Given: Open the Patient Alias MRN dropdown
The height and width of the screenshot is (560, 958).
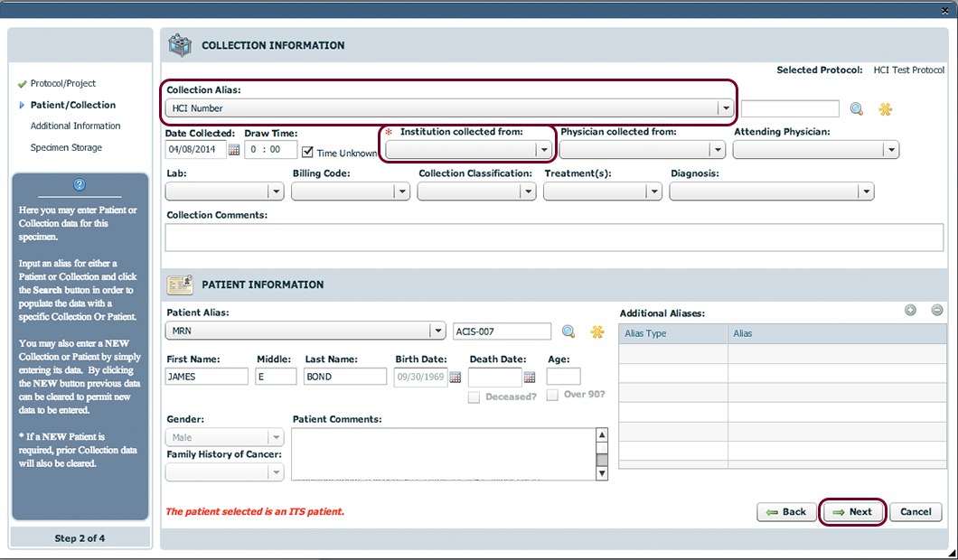Looking at the screenshot, I should tap(305, 331).
